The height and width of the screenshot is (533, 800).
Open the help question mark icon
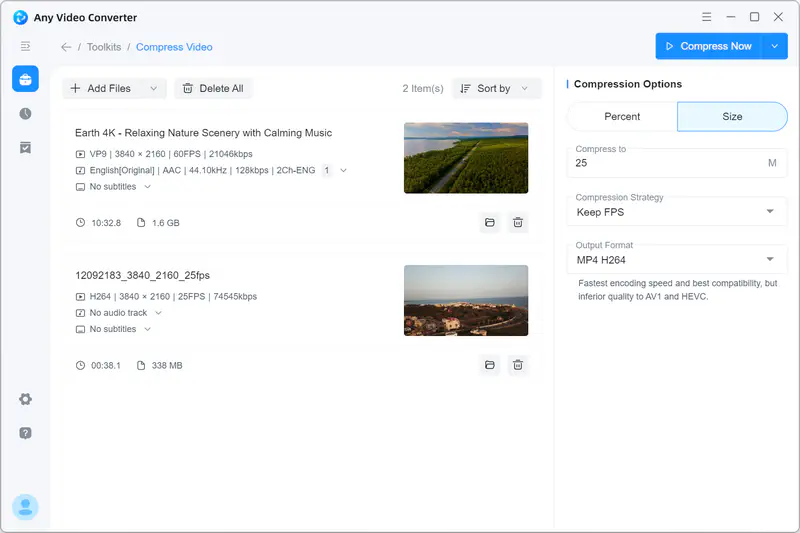pos(25,433)
